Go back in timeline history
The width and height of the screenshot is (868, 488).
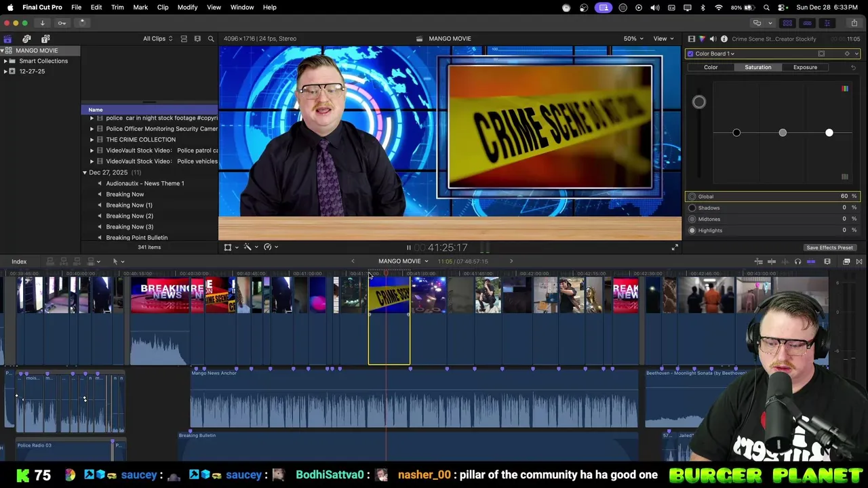353,262
